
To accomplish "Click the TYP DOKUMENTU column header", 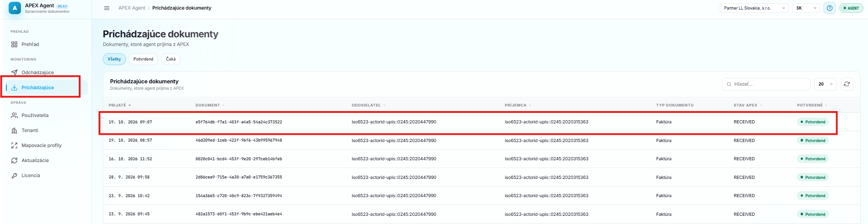I will point(675,105).
